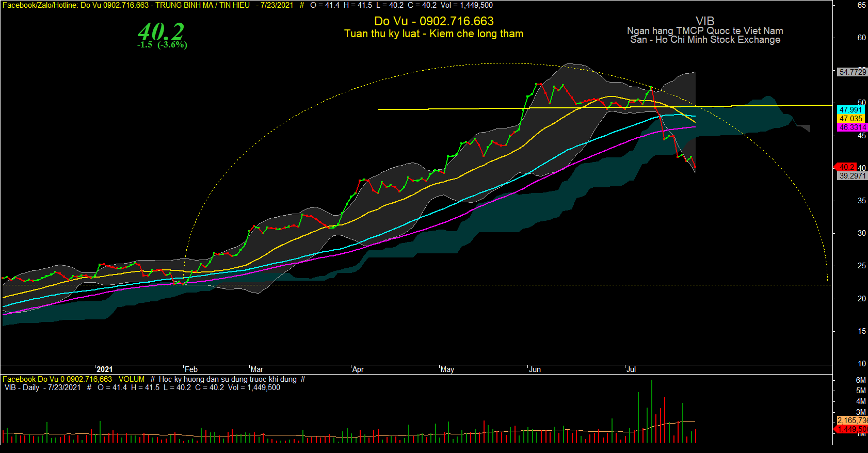868x453 pixels.
Task: Click the Jul label on time axis
Action: coord(631,369)
